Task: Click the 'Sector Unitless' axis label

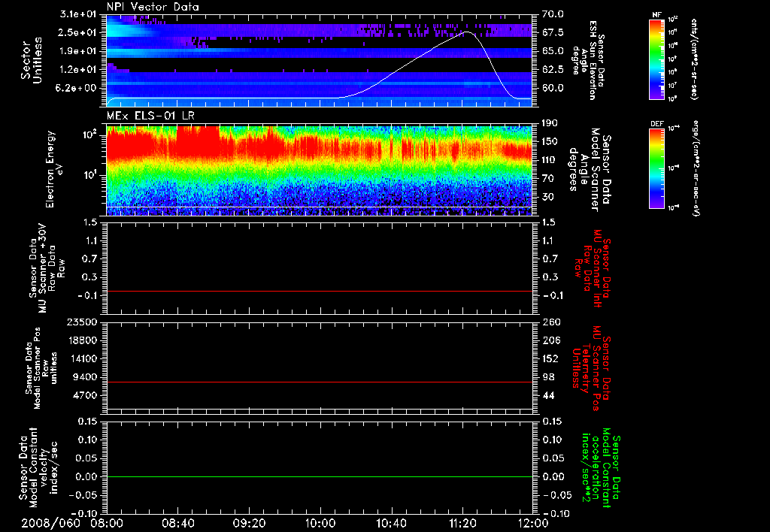Action: [30, 59]
